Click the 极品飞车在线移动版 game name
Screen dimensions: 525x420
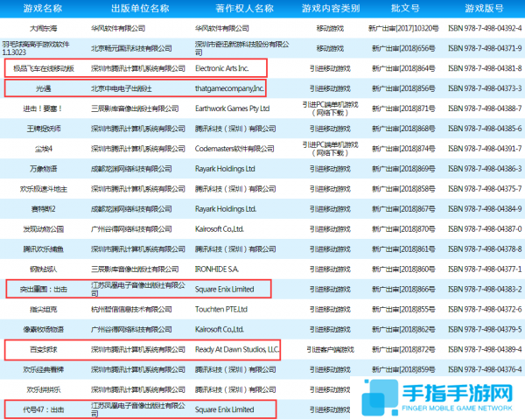click(x=44, y=67)
